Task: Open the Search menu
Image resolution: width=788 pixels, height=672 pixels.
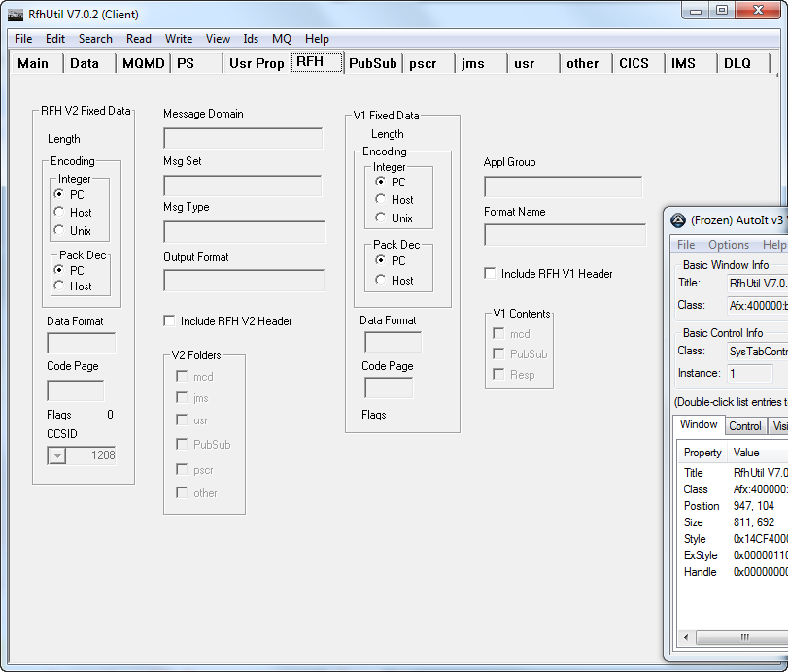Action: (x=95, y=39)
